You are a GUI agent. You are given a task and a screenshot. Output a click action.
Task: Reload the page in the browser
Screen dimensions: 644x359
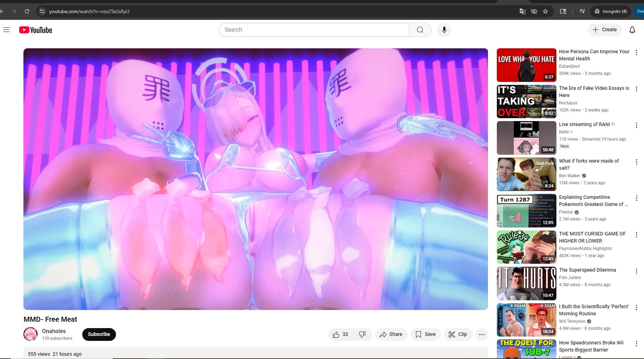[x=27, y=11]
